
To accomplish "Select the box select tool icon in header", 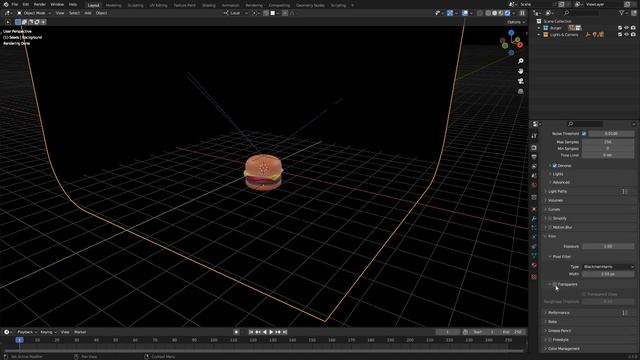I will pyautogui.click(x=18, y=22).
